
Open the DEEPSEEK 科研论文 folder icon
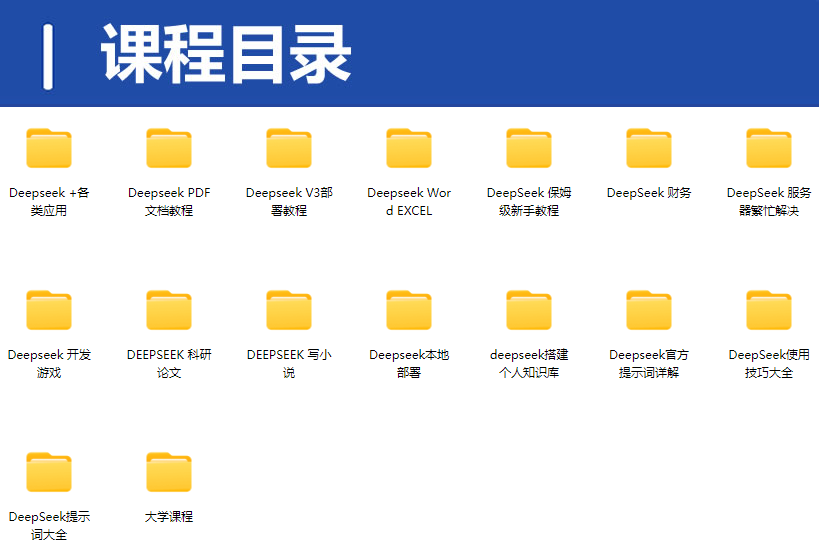(x=169, y=310)
